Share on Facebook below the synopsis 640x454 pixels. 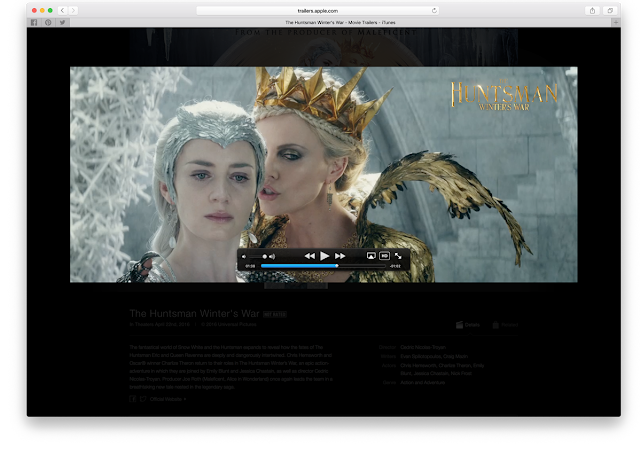click(x=133, y=399)
